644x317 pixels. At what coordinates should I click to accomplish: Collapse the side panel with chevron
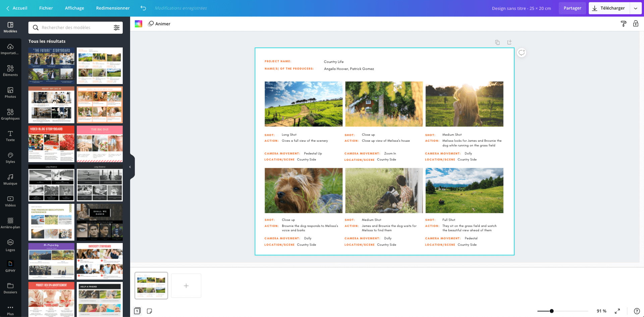130,167
